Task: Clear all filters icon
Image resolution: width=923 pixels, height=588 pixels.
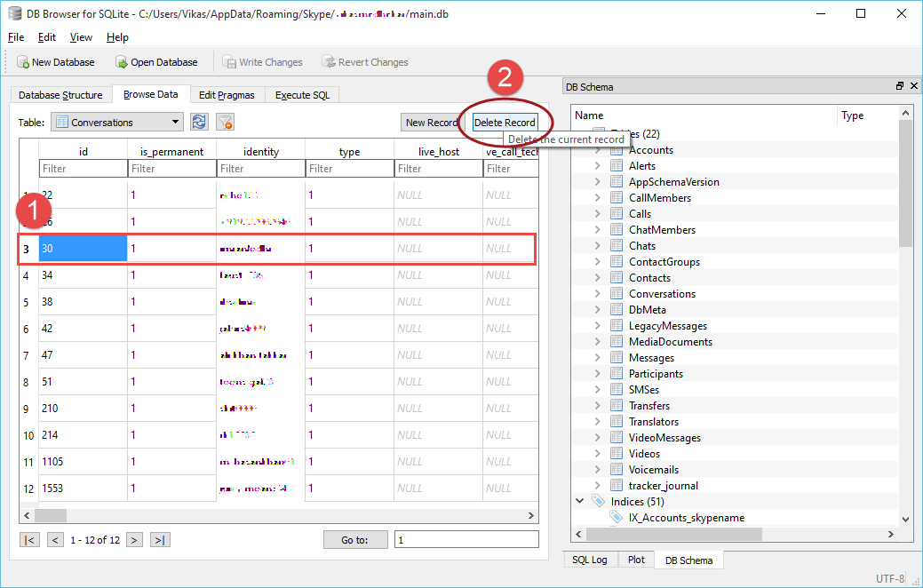Action: pos(226,123)
